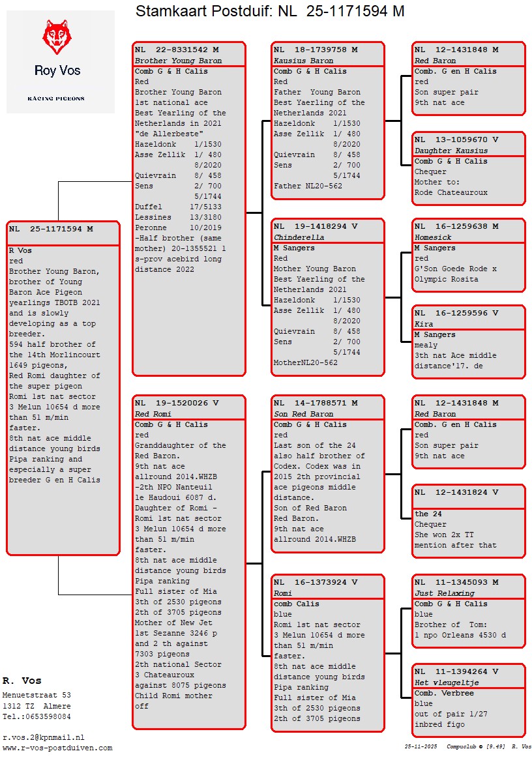Open the r.vos.2@kpnmail.nl email link
Viewport: 532px width, 764px height.
43,737
